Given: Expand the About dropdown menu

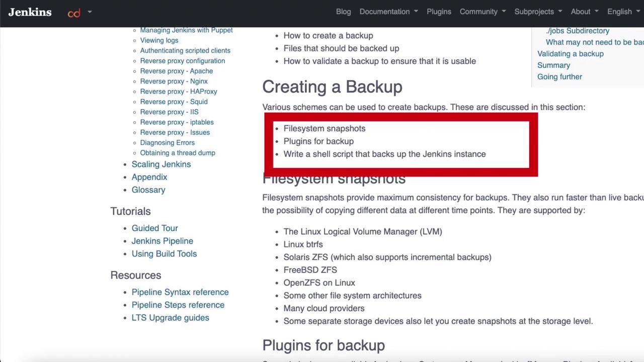Looking at the screenshot, I should click(x=585, y=12).
